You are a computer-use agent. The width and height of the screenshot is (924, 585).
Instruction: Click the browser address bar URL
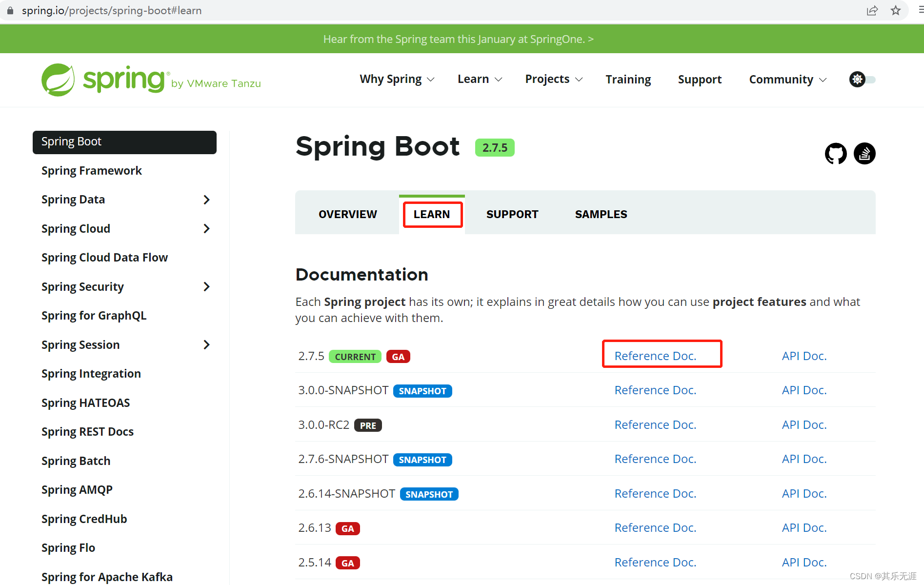click(112, 10)
